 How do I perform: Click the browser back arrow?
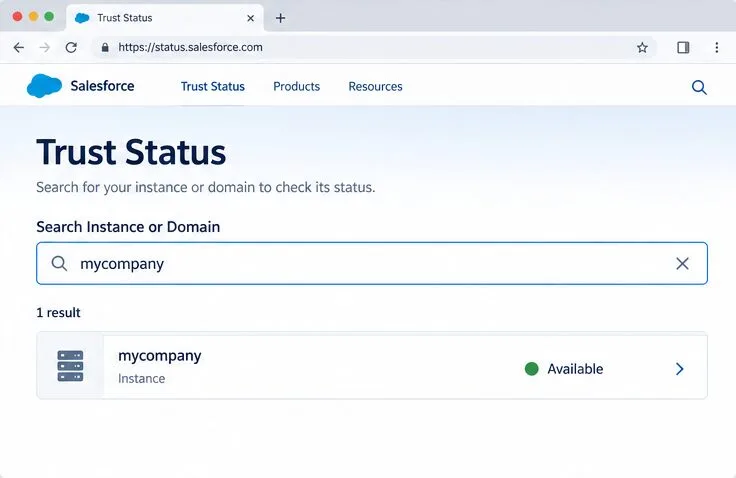pyautogui.click(x=19, y=47)
